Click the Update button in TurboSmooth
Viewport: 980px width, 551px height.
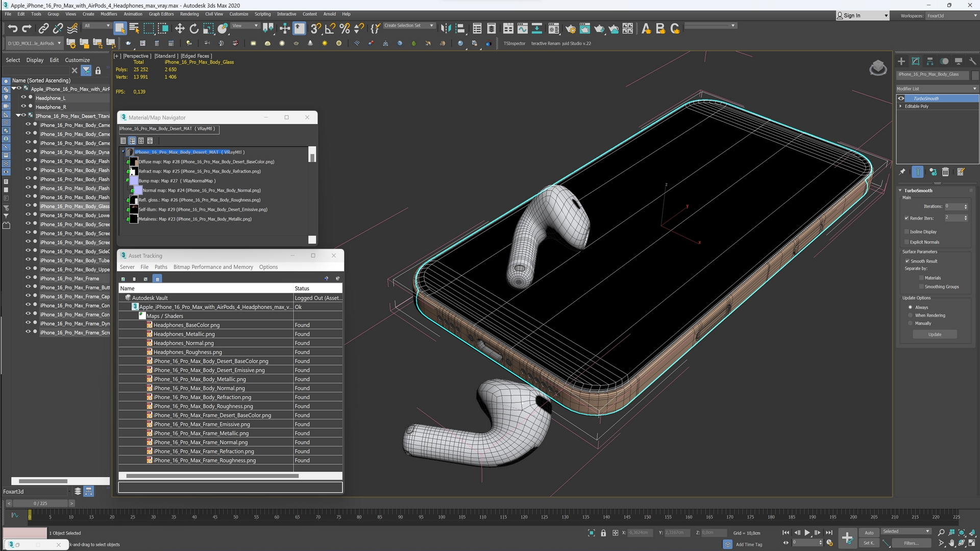935,335
